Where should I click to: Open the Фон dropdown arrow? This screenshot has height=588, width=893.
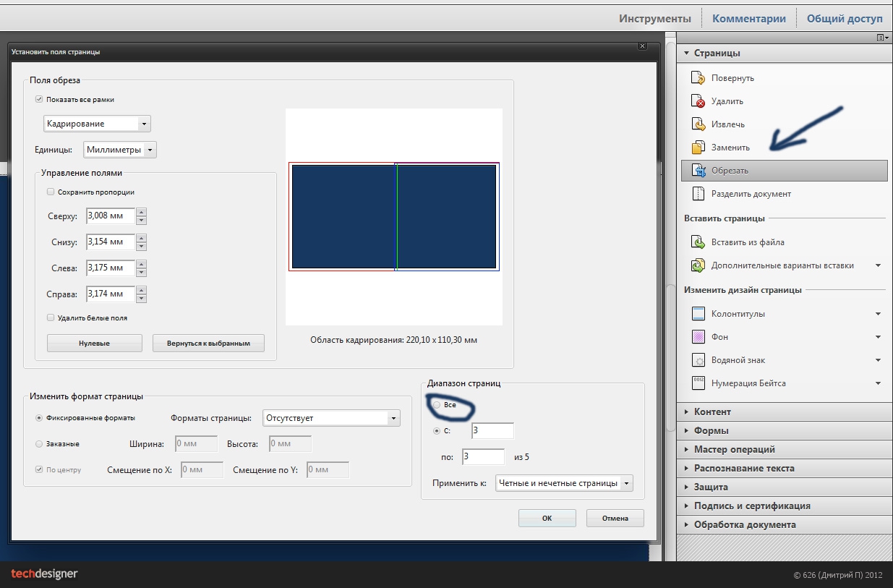(x=878, y=337)
